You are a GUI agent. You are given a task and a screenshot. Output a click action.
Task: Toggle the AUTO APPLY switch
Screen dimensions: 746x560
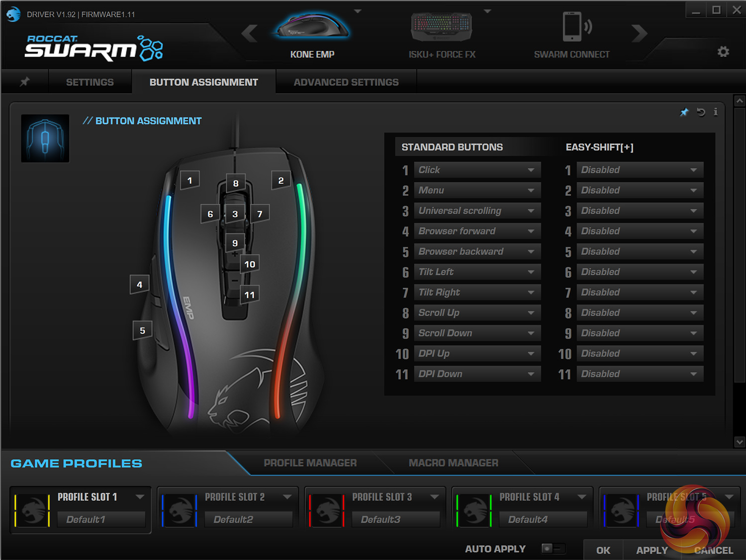tap(553, 549)
